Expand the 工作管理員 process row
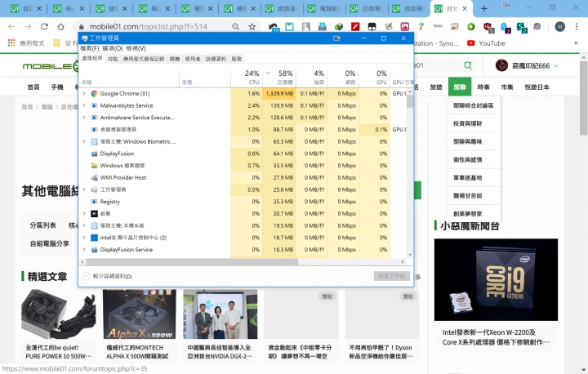Image resolution: width=588 pixels, height=374 pixels. coord(84,189)
